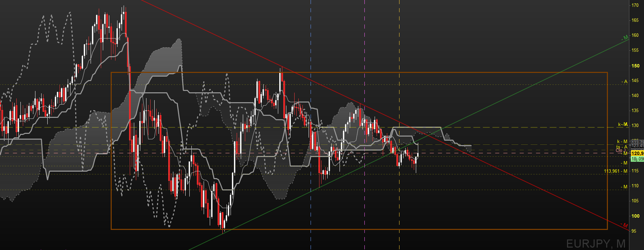Click the '- M' label near 110
Image resolution: width=644 pixels, height=250 pixels.
[x=624, y=187]
